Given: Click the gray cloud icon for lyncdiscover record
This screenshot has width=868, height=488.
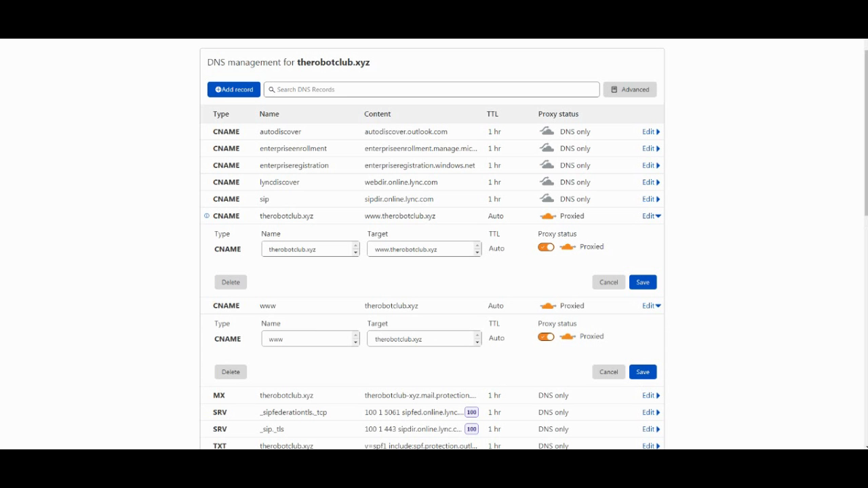Looking at the screenshot, I should pyautogui.click(x=547, y=182).
